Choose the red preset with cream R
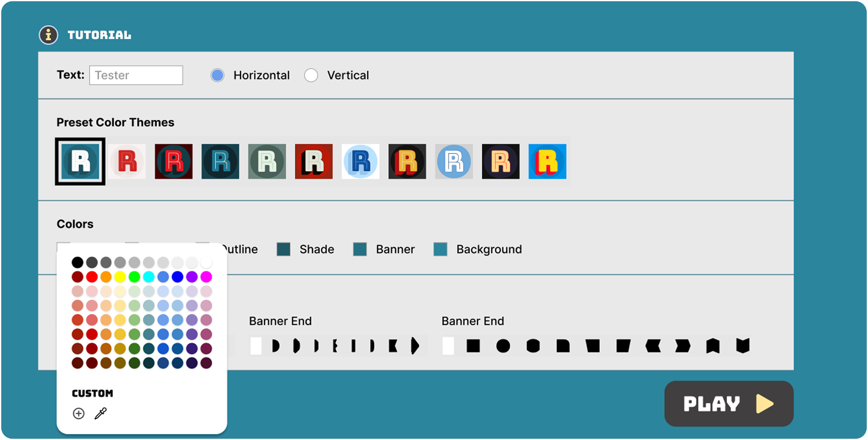The height and width of the screenshot is (440, 868). coord(314,161)
